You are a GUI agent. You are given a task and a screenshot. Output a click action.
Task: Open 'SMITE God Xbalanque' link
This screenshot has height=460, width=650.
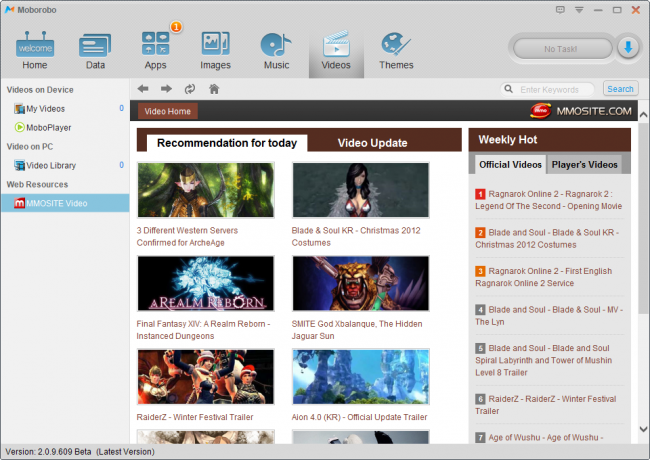(357, 330)
